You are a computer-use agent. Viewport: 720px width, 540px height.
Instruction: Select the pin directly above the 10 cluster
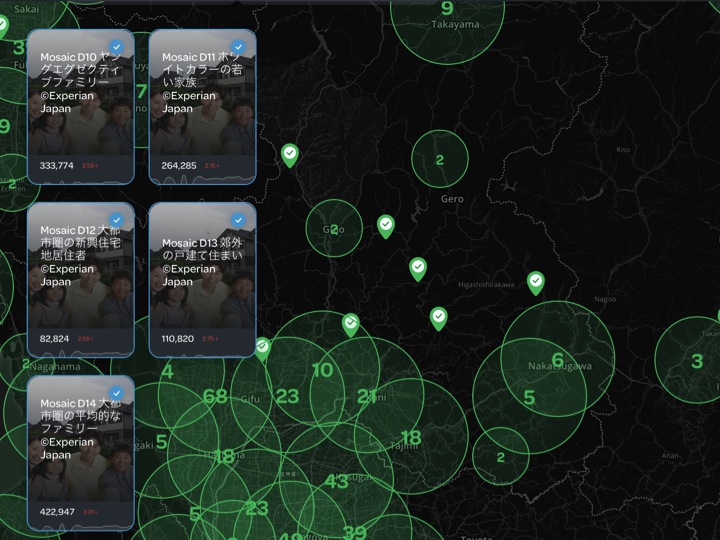pyautogui.click(x=351, y=325)
